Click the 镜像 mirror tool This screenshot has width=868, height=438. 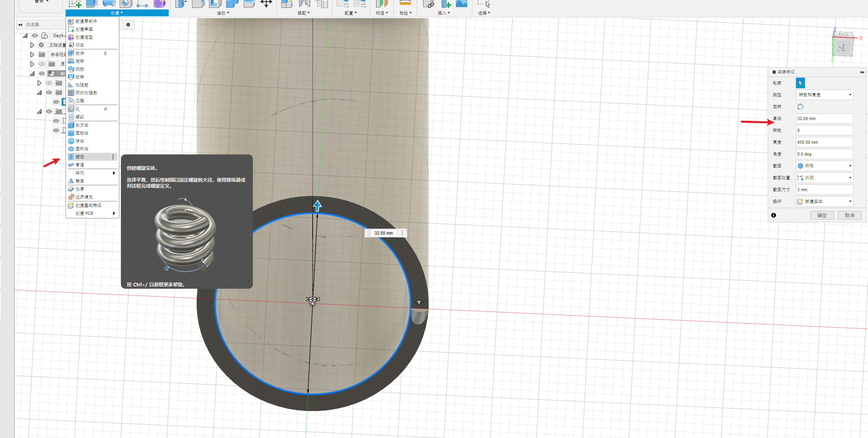click(80, 181)
